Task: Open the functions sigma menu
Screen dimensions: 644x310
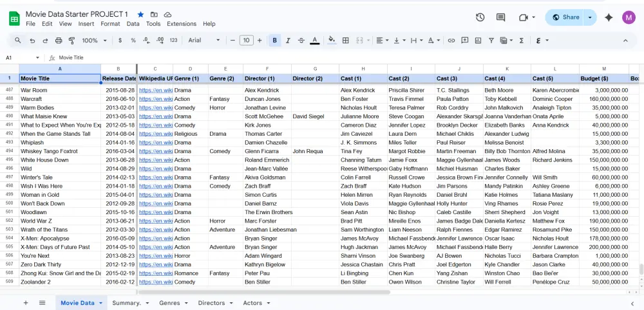Action: (x=522, y=41)
